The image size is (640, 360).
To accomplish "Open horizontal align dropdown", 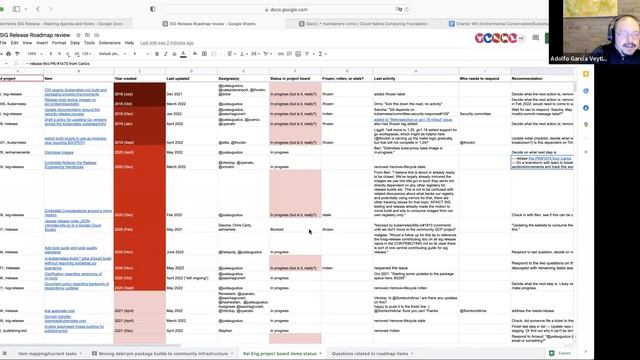I will pyautogui.click(x=231, y=54).
